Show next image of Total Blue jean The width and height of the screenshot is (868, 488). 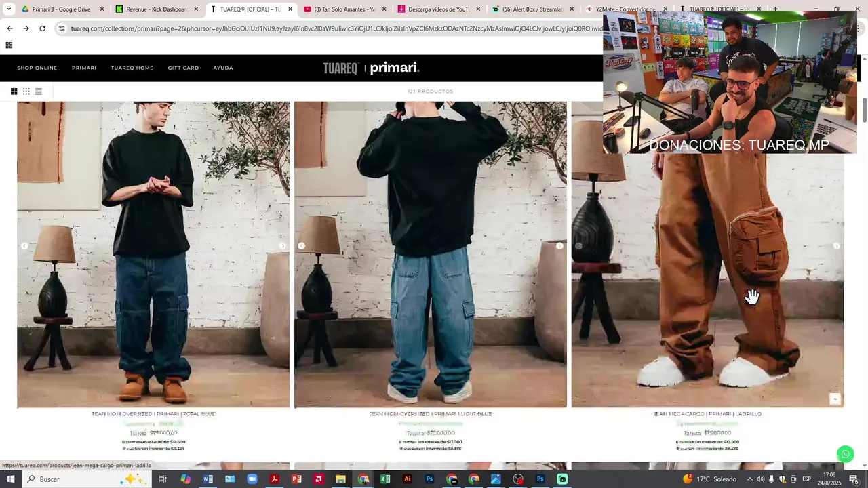283,246
